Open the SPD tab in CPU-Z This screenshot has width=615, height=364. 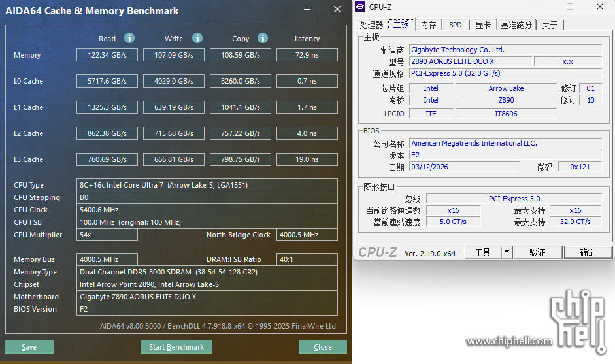point(456,25)
